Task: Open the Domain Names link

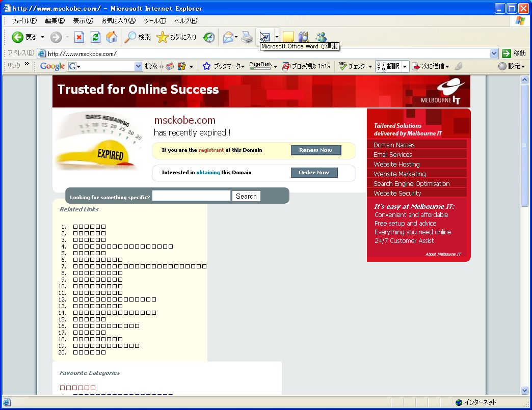Action: click(x=394, y=145)
